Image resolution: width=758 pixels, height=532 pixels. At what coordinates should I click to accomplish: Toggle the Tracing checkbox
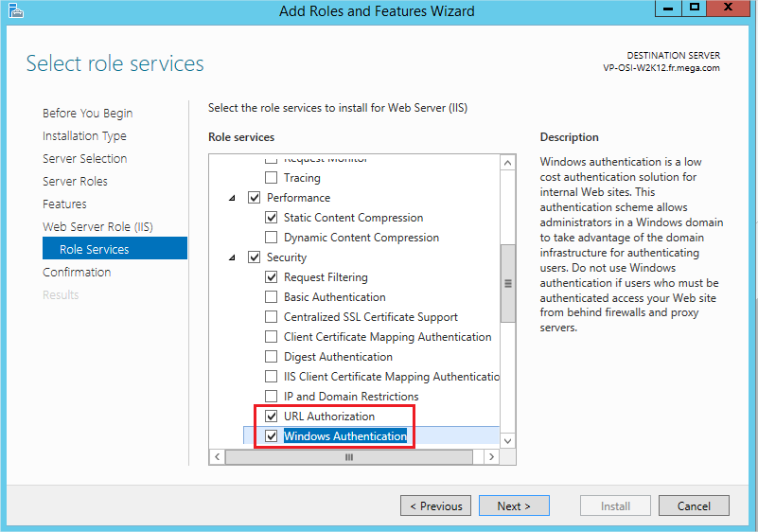coord(272,178)
